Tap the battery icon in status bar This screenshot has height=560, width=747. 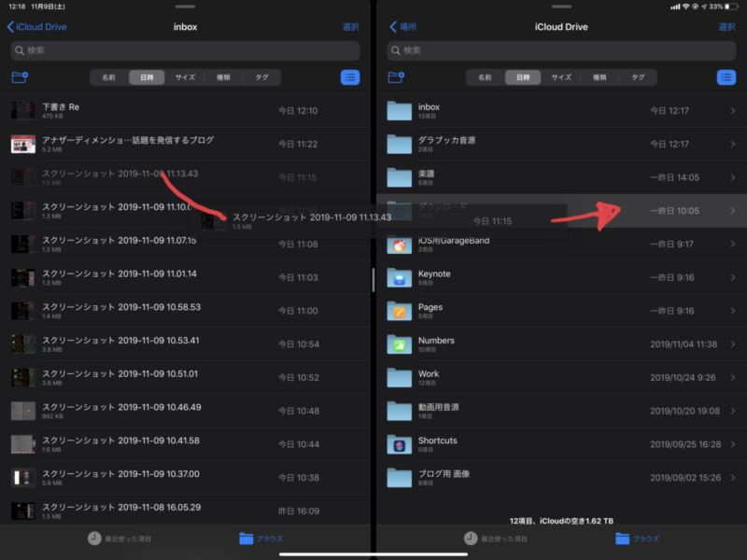coord(731,7)
